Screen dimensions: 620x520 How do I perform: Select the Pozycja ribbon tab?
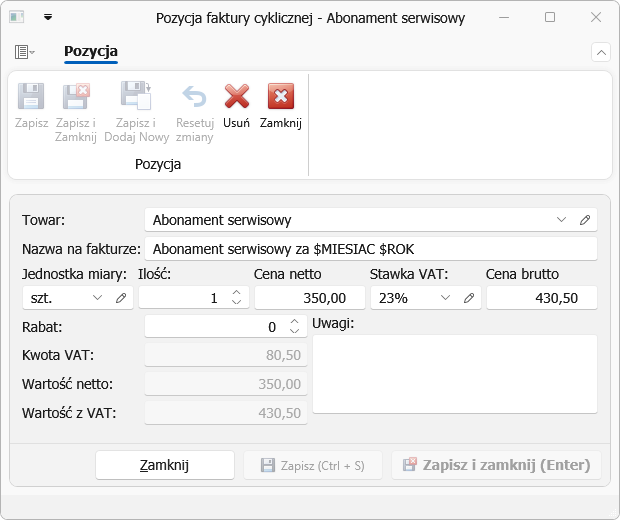[x=91, y=51]
